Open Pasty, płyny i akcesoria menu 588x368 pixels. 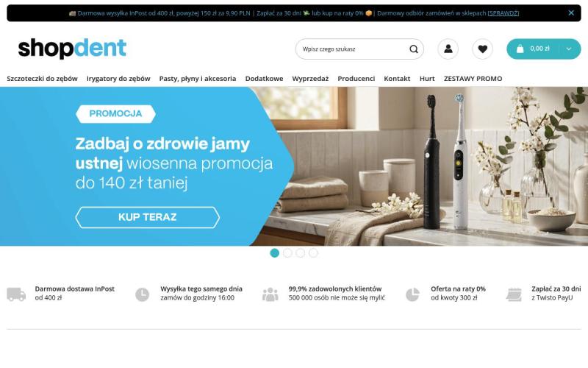198,79
